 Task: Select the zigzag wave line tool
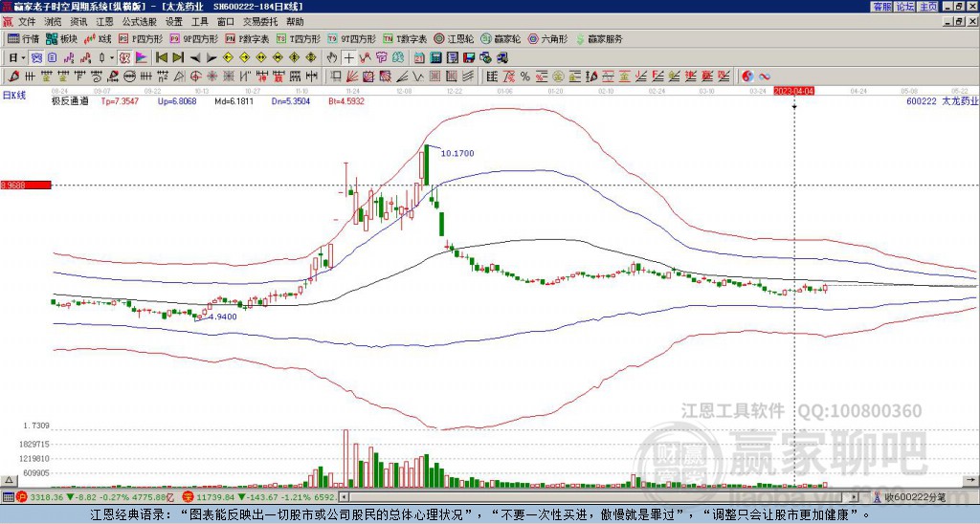417,76
